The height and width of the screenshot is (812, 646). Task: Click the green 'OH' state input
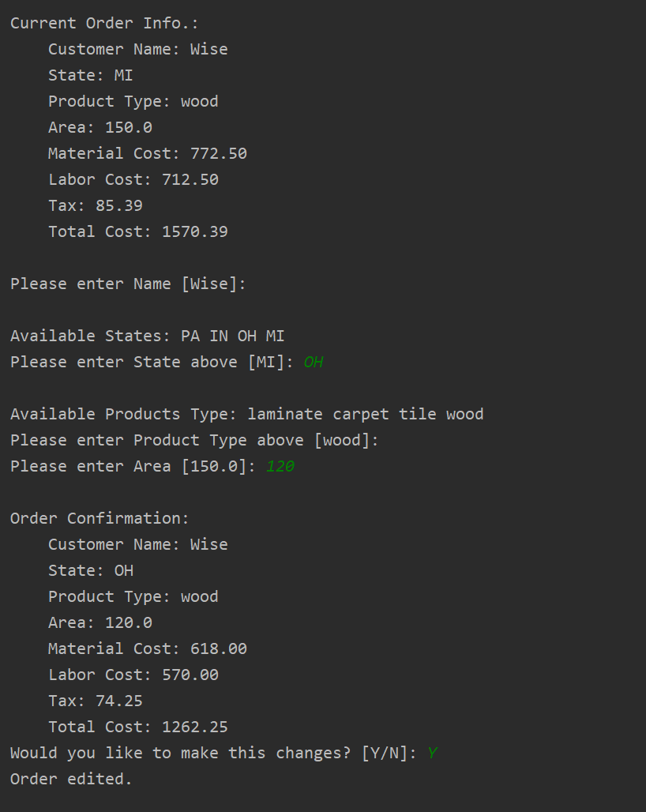314,362
